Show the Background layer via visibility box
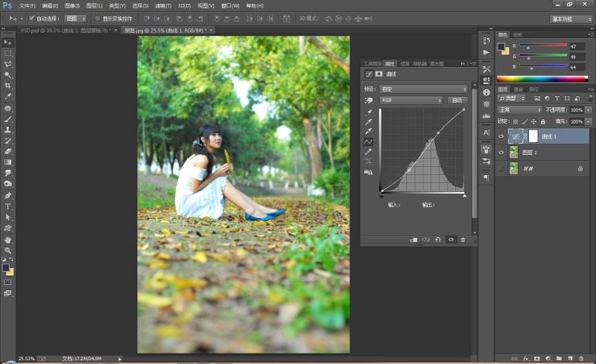The width and height of the screenshot is (596, 364). tap(501, 168)
